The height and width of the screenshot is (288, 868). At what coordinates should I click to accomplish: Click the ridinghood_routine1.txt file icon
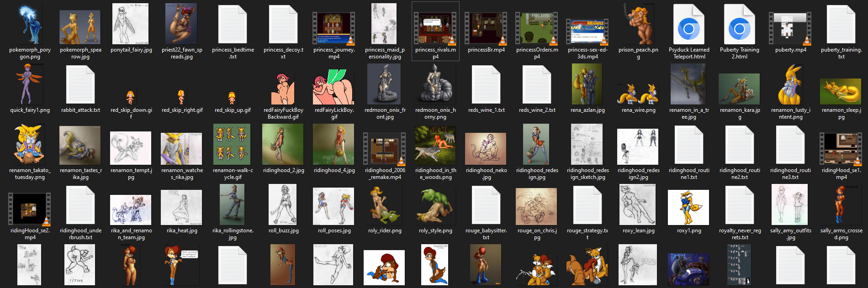(x=689, y=146)
